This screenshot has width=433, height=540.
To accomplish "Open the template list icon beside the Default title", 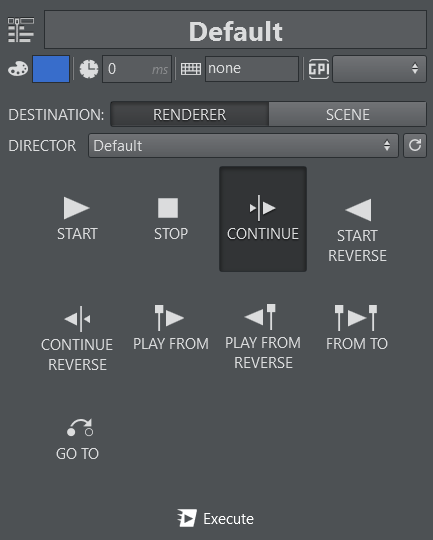I will point(21,30).
